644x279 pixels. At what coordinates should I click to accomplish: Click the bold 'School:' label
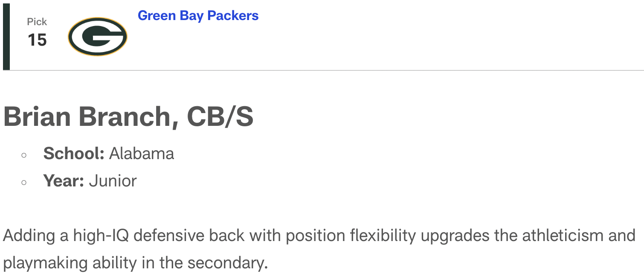point(74,153)
